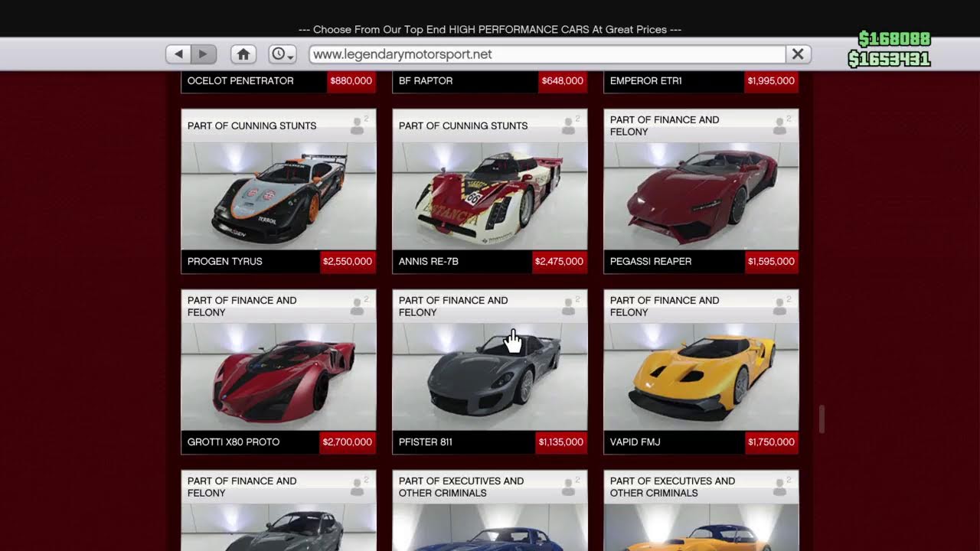Click the VAPID FMJ name label
Image resolution: width=980 pixels, height=551 pixels.
point(635,442)
